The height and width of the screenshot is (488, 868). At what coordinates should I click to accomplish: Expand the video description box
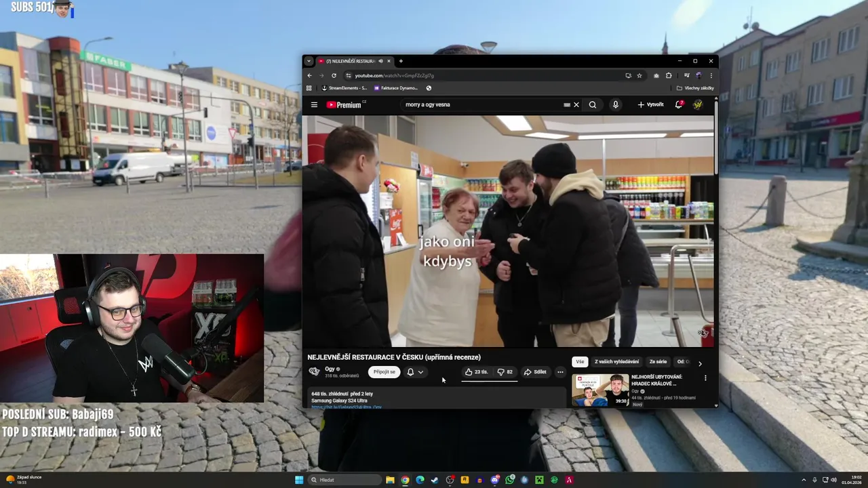point(437,399)
